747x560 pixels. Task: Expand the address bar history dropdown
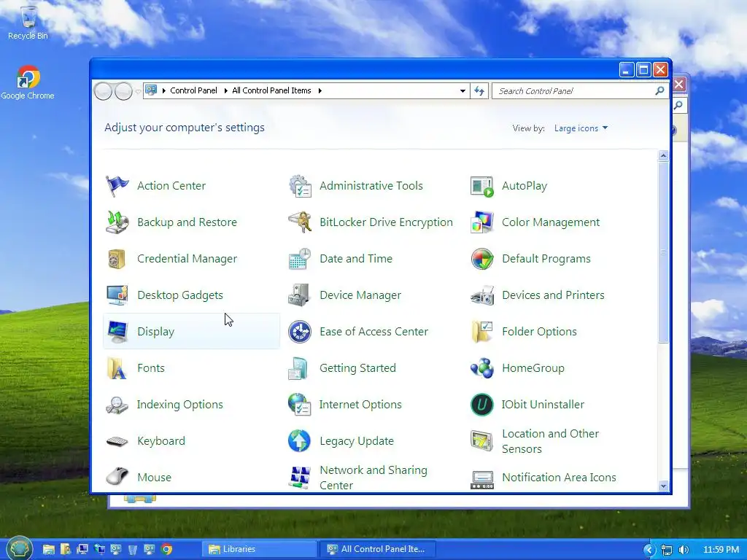tap(462, 90)
